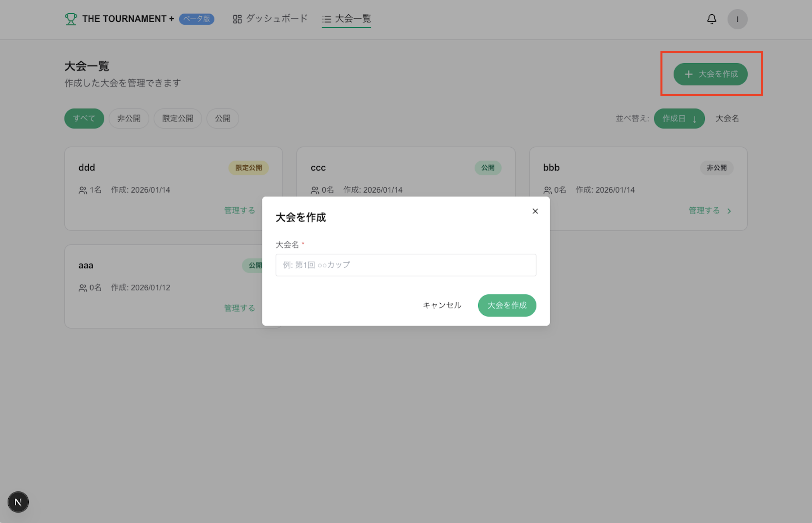Focus the 大会名 input field
The width and height of the screenshot is (812, 523).
(x=405, y=265)
